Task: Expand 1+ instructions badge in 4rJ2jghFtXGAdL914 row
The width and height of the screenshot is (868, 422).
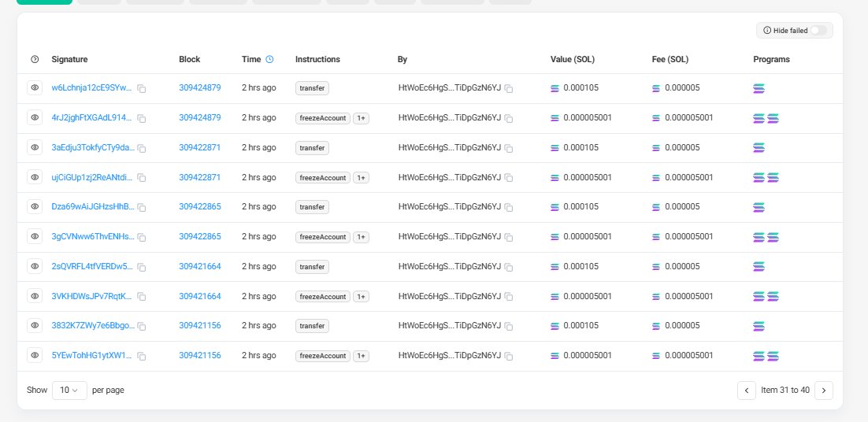Action: [x=361, y=118]
